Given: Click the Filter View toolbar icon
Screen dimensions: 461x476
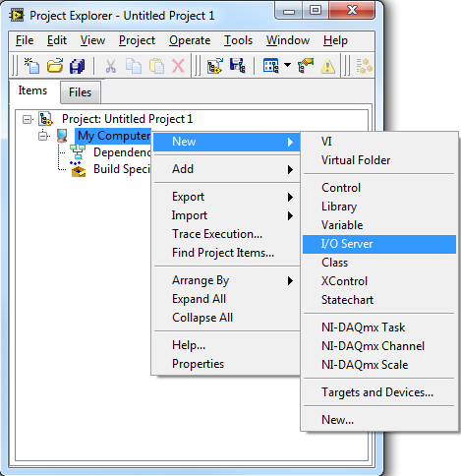Looking at the screenshot, I should pos(270,66).
